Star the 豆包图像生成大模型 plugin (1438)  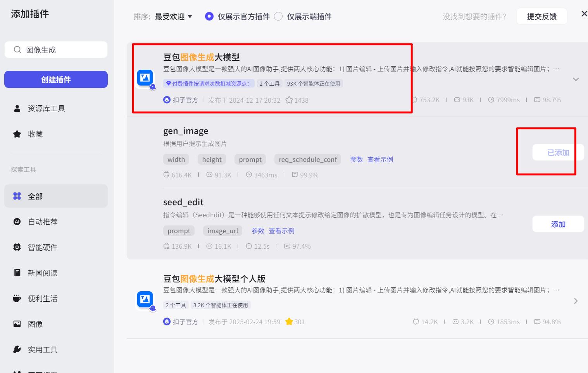[289, 100]
